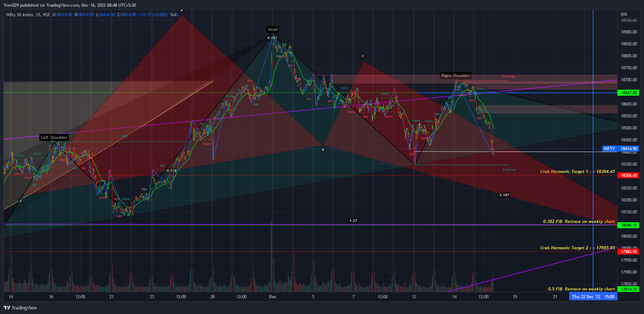The width and height of the screenshot is (644, 314).
Task: Click the blue NIFTY 18414.90 price tag
Action: (x=620, y=149)
